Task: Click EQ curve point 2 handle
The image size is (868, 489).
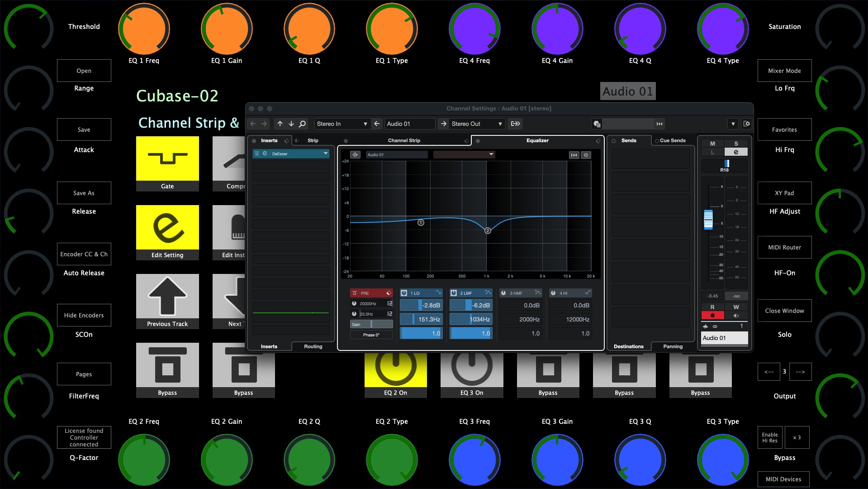Action: click(488, 230)
